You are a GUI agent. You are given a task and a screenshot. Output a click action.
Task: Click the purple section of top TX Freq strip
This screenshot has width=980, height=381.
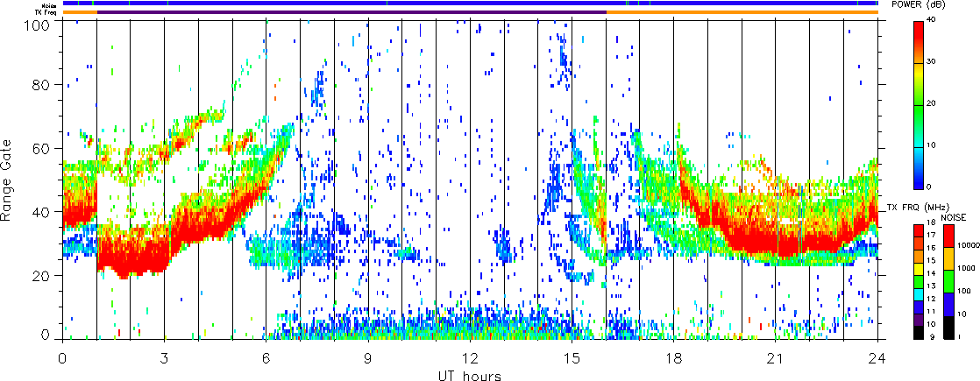(352, 12)
